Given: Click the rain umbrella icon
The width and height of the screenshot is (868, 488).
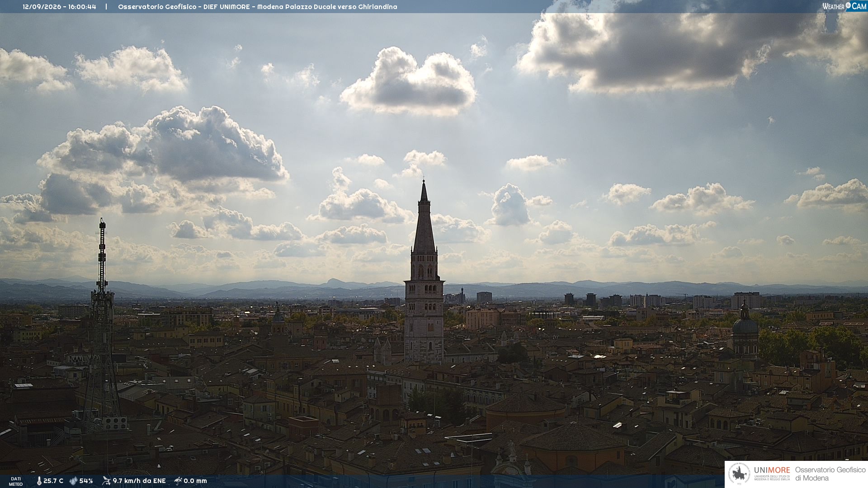Looking at the screenshot, I should 178,481.
